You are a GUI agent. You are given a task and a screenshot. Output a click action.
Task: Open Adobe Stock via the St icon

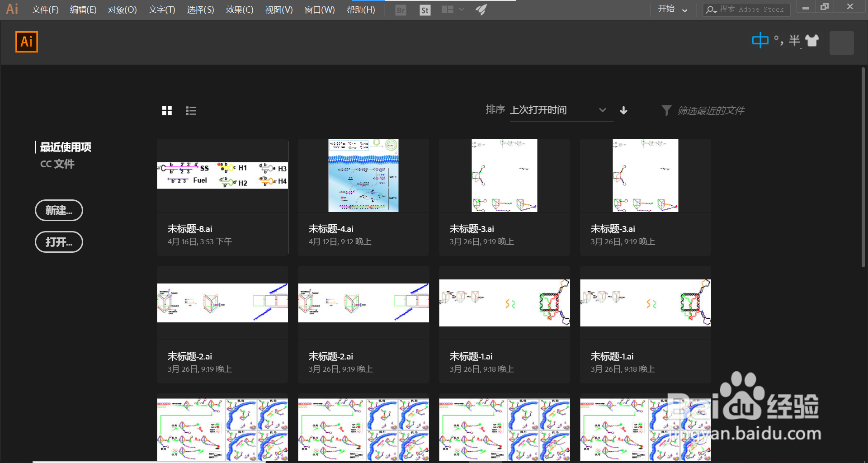coord(425,10)
